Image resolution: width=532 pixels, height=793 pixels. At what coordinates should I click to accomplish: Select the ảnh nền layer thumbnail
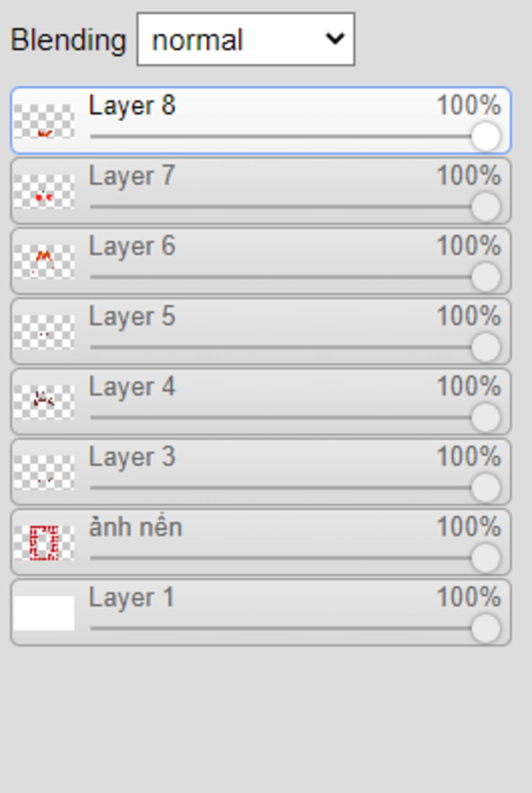[44, 543]
